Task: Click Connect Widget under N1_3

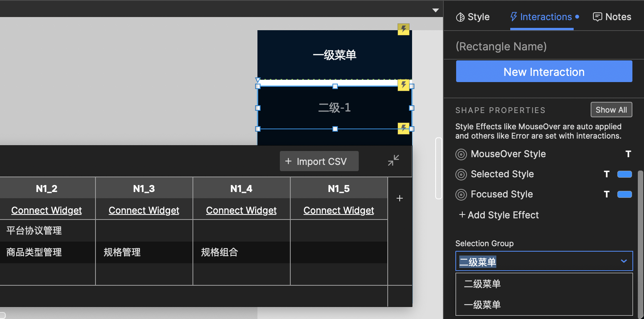Action: coord(144,210)
